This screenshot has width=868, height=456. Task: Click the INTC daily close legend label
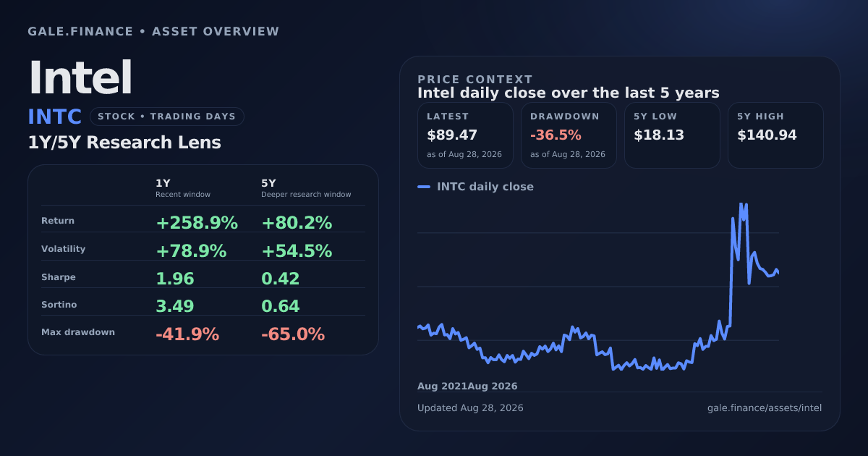tap(485, 187)
